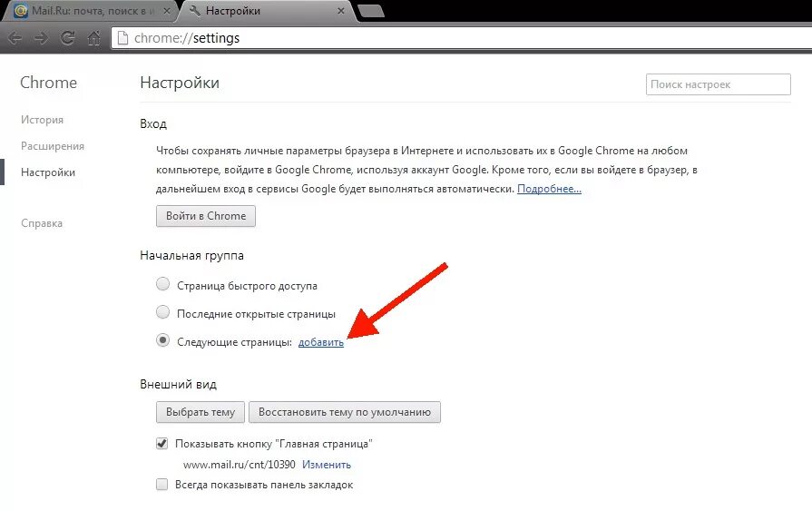Select Последние открытые страницы radio button
812x511 pixels.
click(162, 312)
